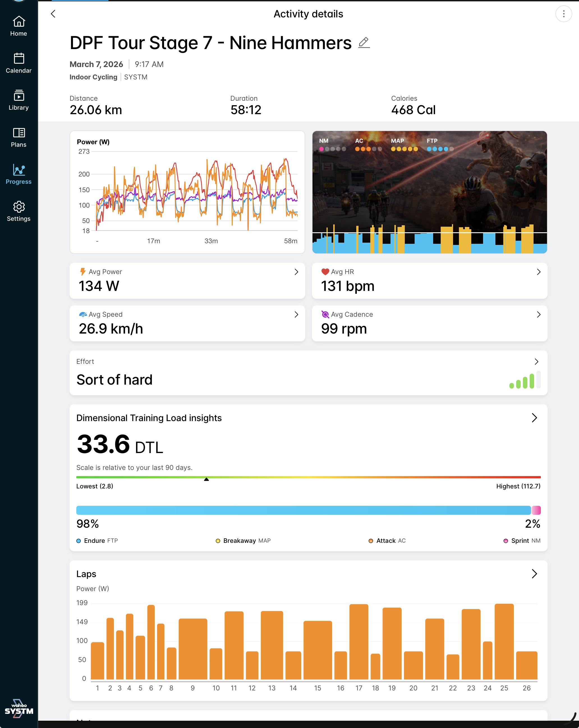
Task: Open the Calendar view
Action: pyautogui.click(x=19, y=63)
